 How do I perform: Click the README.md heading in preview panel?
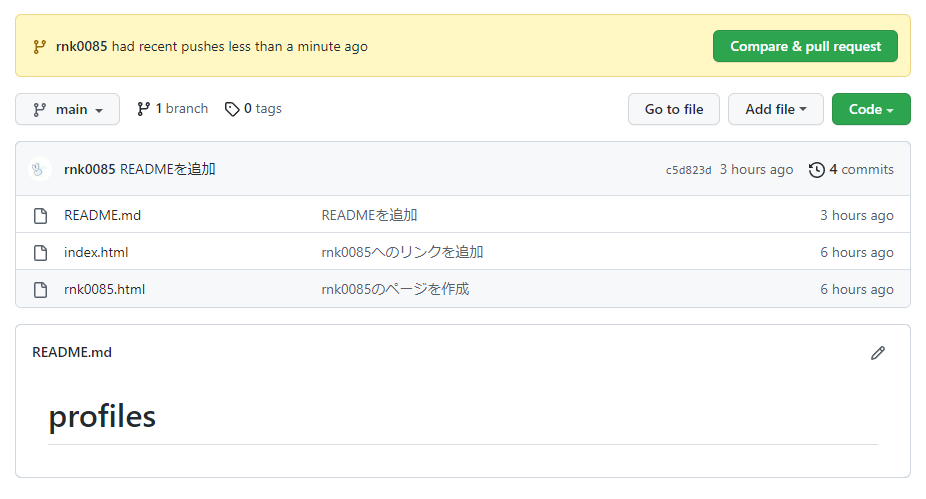click(71, 353)
